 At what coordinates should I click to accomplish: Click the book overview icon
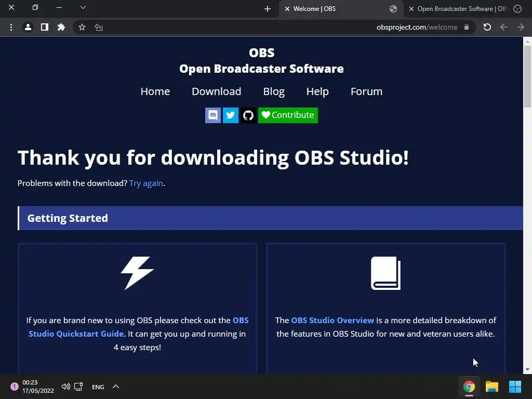386,273
